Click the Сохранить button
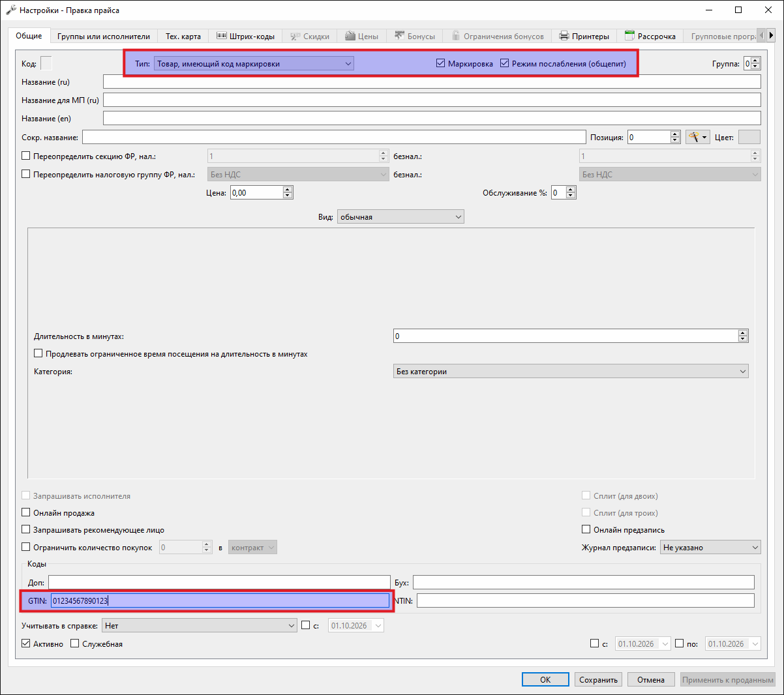This screenshot has height=695, width=784. (x=598, y=680)
